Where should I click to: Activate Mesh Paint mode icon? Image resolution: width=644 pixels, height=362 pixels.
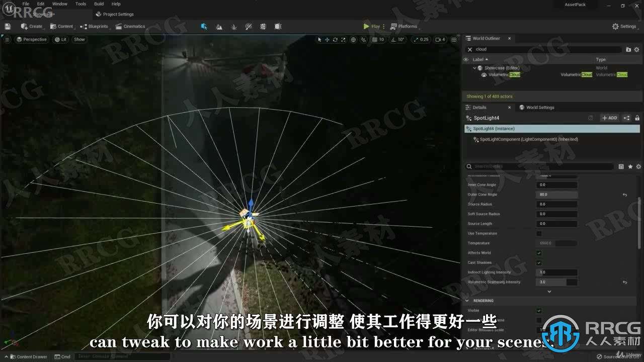[x=248, y=26]
